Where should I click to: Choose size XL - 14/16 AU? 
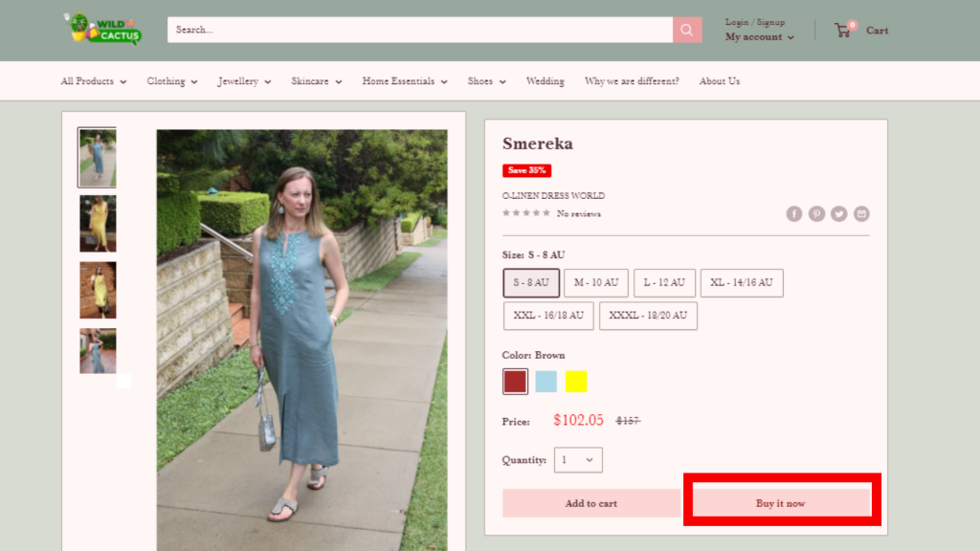pos(742,283)
